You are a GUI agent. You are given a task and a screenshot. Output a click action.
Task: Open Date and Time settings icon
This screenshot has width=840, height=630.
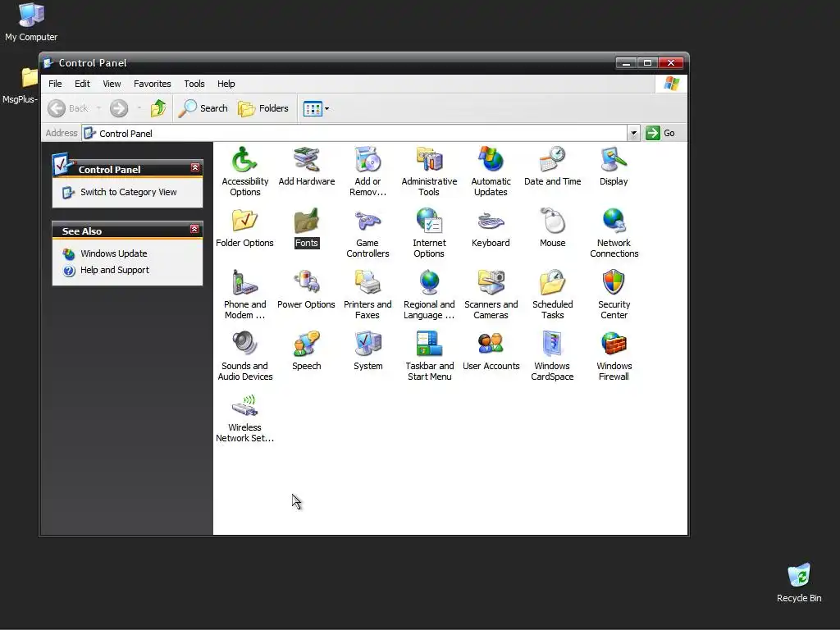coord(552,160)
